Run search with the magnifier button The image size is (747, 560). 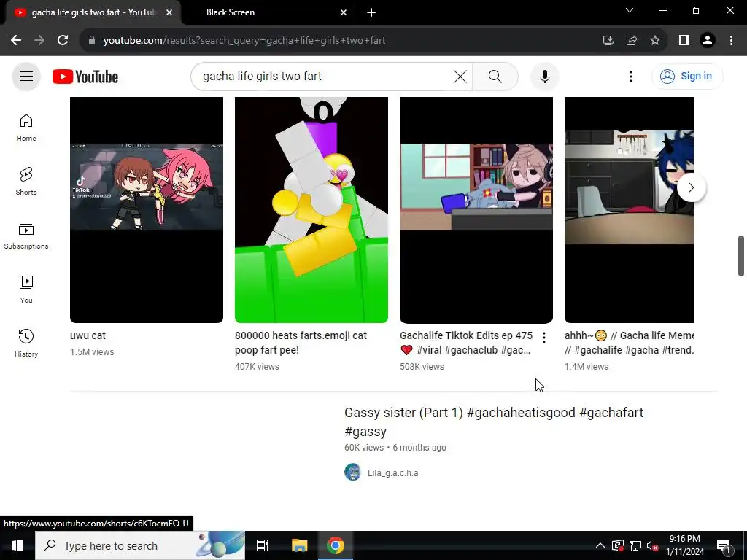pyautogui.click(x=495, y=76)
